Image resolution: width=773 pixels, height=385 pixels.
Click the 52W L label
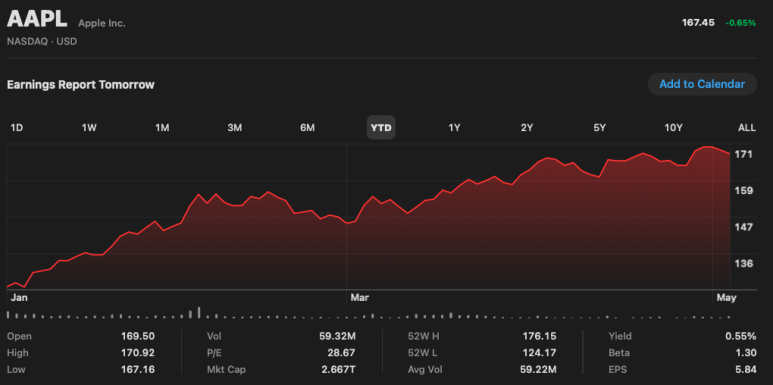pyautogui.click(x=422, y=353)
